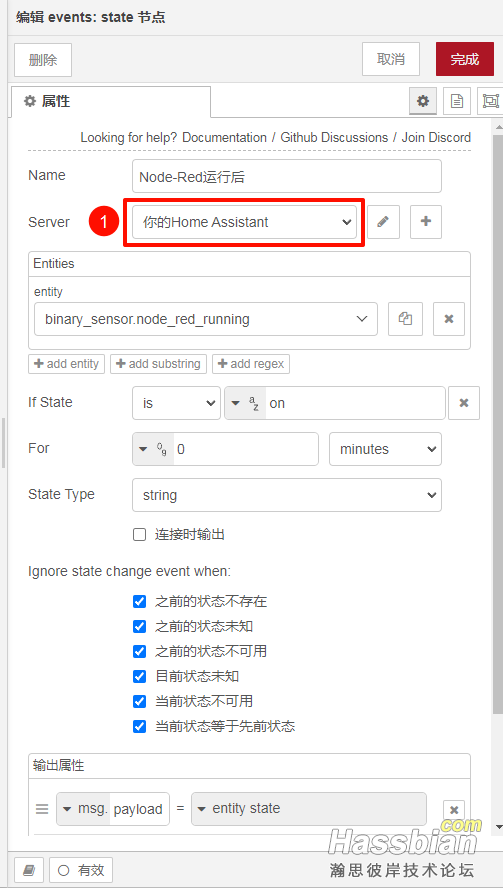The image size is (503, 888).
Task: Toggle the 有效 enabled button
Action: [81, 870]
